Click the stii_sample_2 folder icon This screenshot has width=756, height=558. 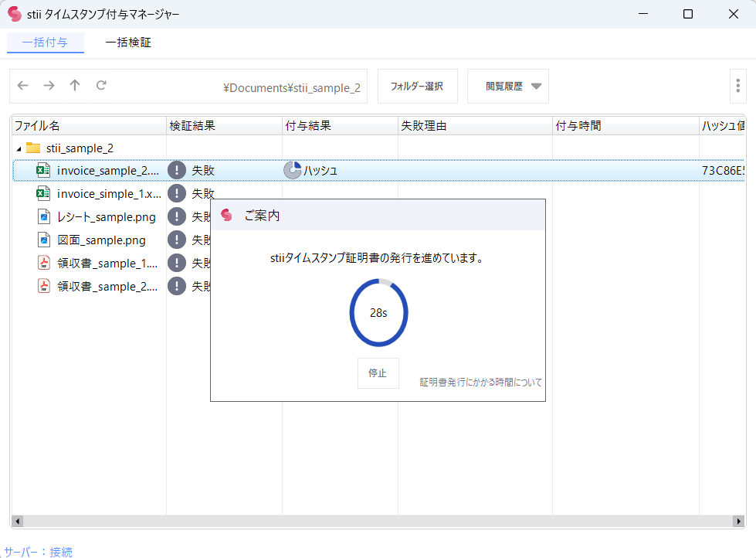(32, 147)
